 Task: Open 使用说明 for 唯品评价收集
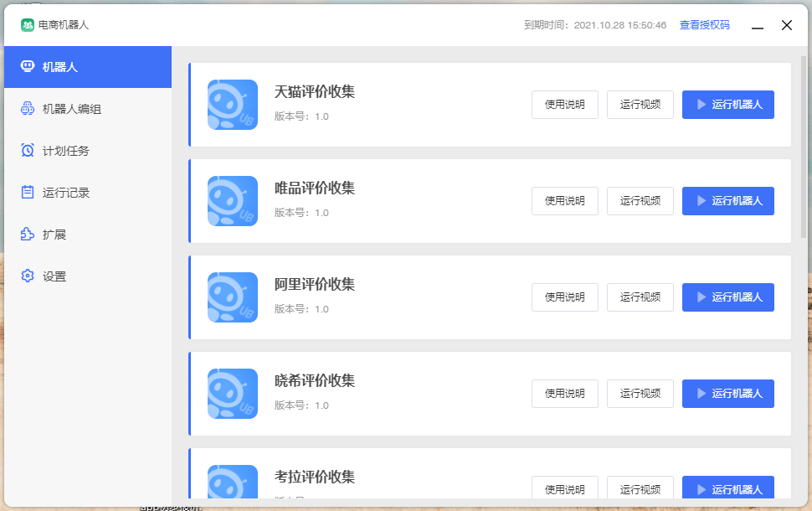pos(565,201)
